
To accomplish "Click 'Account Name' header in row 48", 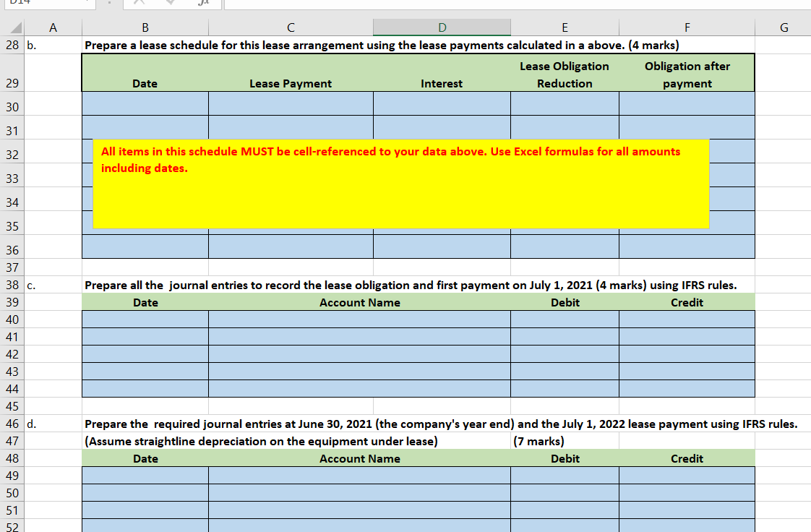I will [359, 458].
